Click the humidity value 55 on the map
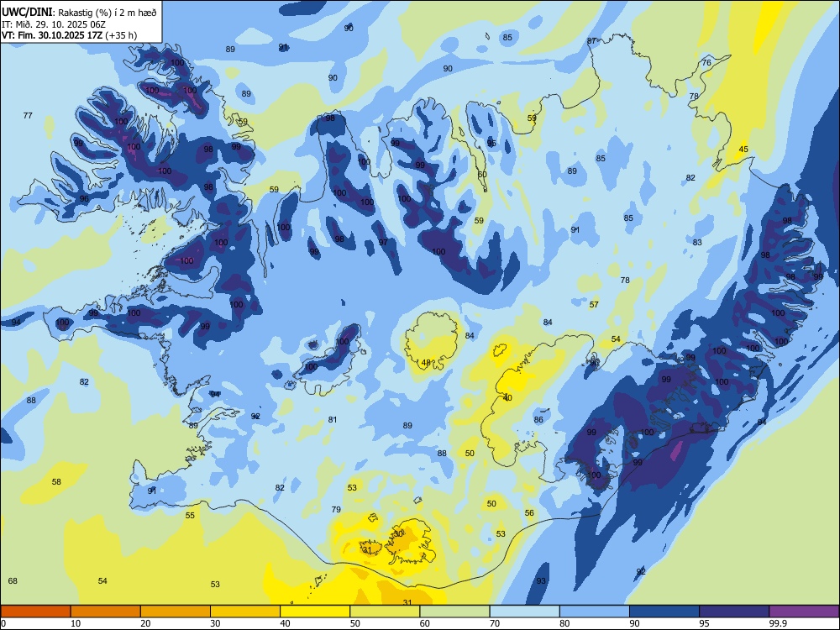The height and width of the screenshot is (630, 840). tap(190, 516)
